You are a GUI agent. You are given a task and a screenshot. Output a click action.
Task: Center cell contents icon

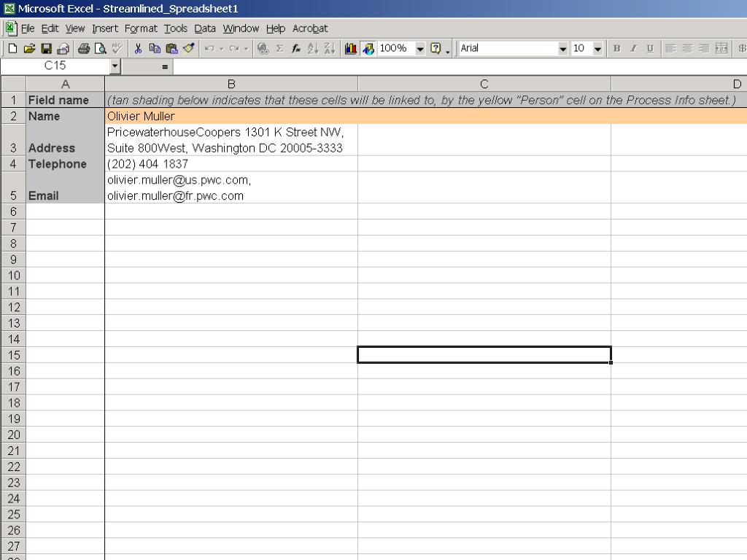pos(687,48)
